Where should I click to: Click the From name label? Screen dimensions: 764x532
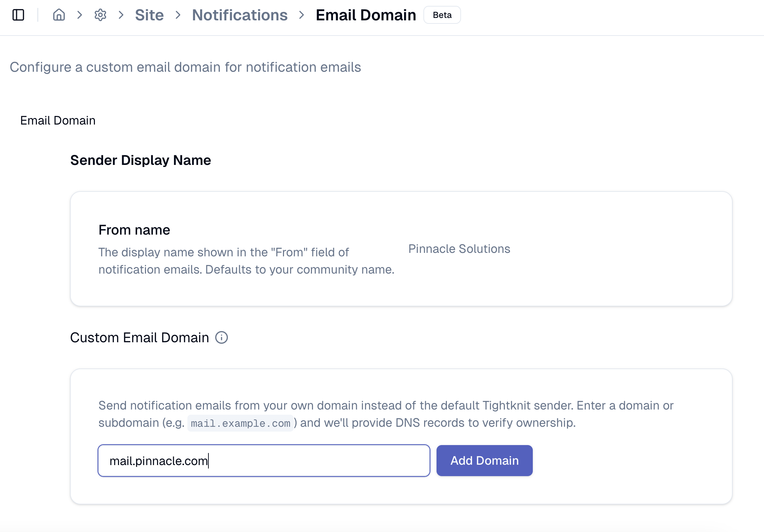coord(134,230)
